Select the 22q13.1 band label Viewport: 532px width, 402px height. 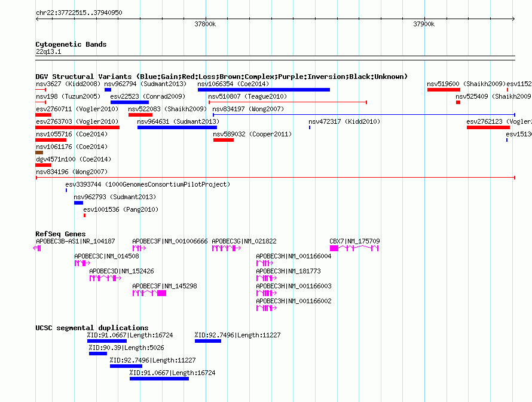tap(48, 51)
